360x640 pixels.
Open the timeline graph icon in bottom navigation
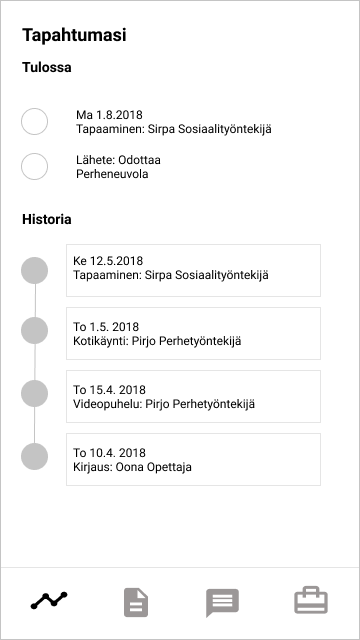[49, 600]
